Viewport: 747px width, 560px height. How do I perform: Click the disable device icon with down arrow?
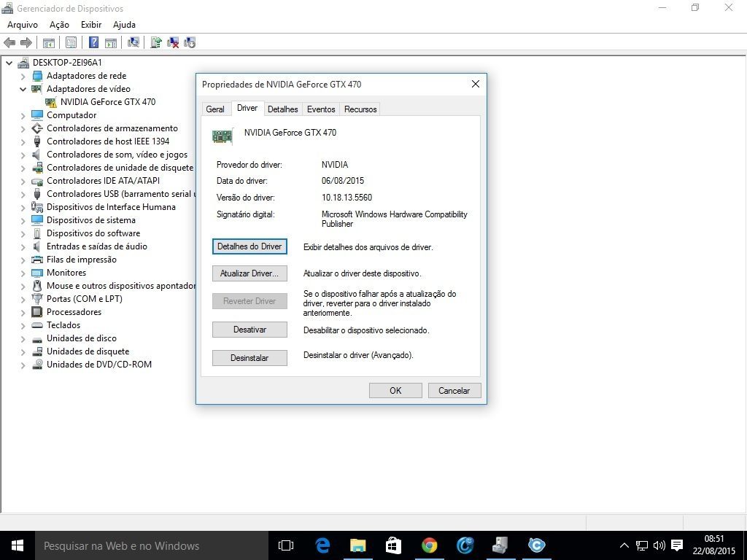[x=190, y=42]
